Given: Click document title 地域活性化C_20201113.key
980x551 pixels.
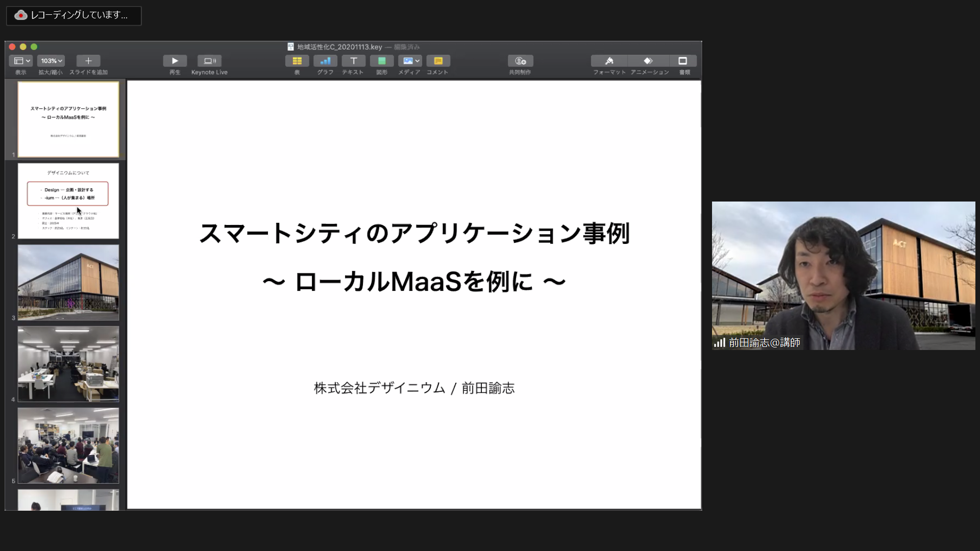Looking at the screenshot, I should click(x=339, y=47).
